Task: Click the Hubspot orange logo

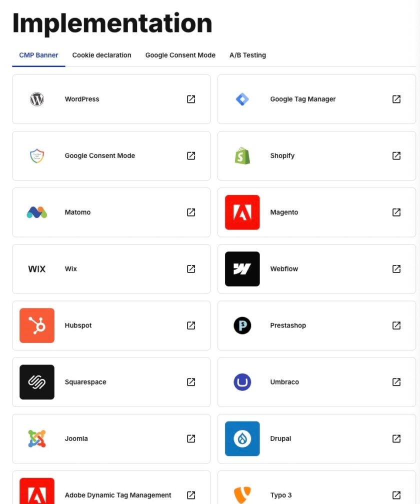Action: [37, 325]
